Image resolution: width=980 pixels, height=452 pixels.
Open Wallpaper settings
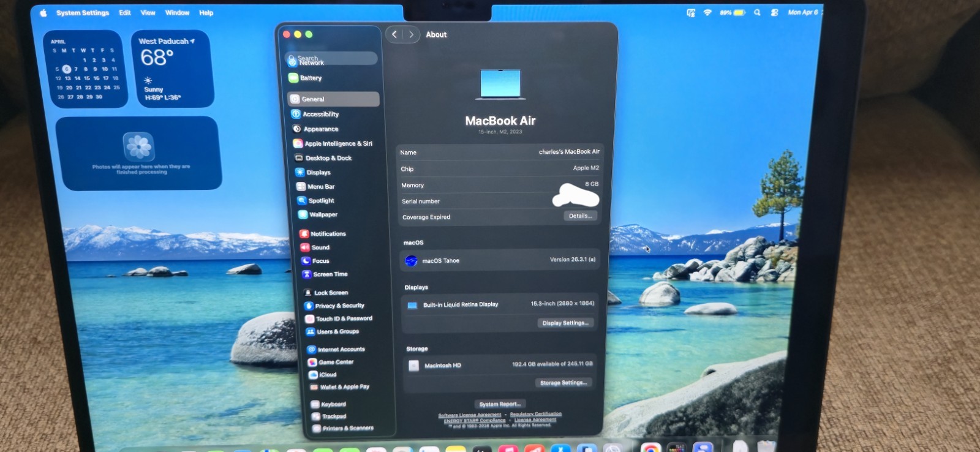point(318,214)
